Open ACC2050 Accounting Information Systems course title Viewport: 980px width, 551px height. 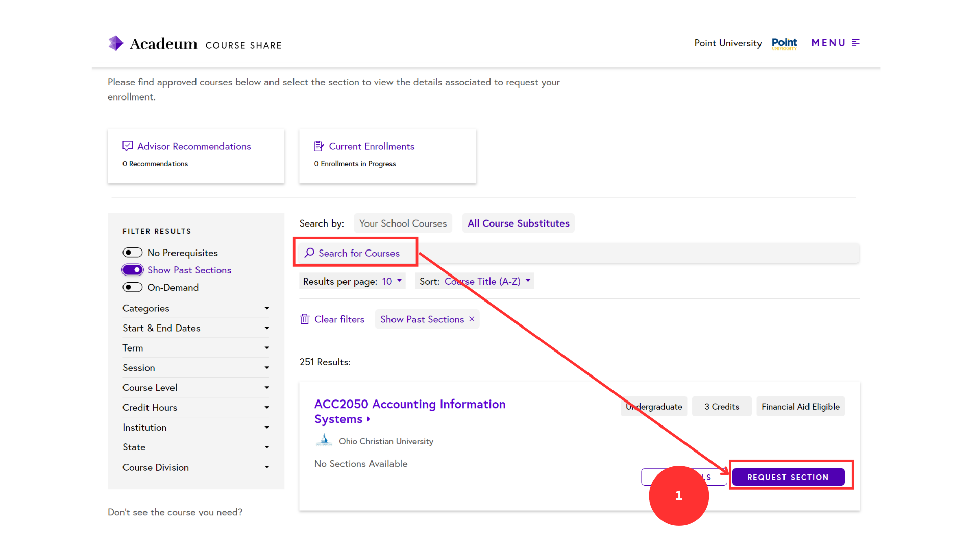[x=409, y=411]
